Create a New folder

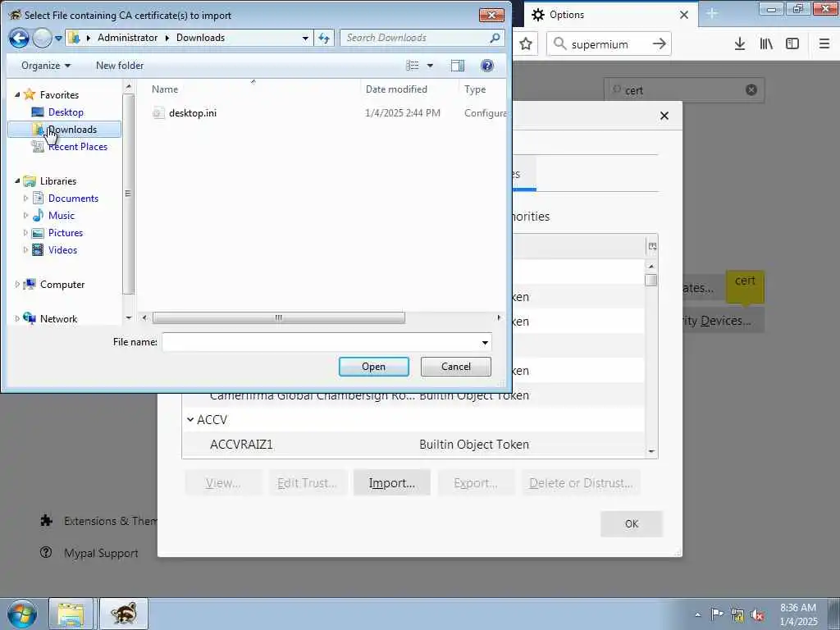click(120, 66)
